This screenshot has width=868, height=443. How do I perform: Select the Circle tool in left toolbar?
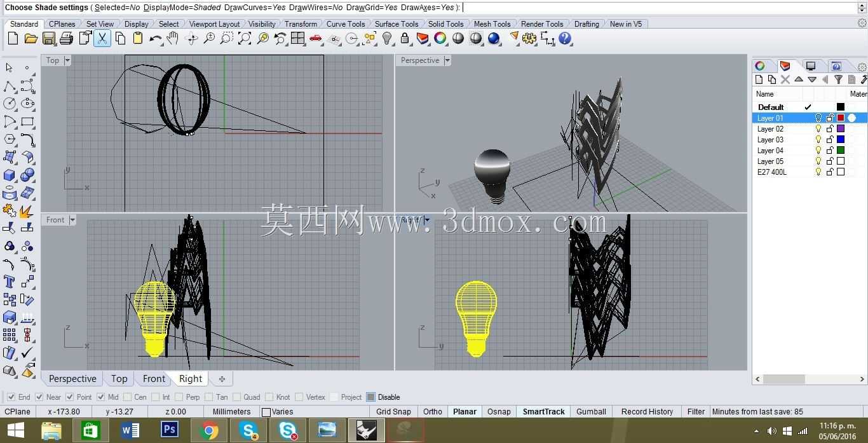point(10,104)
